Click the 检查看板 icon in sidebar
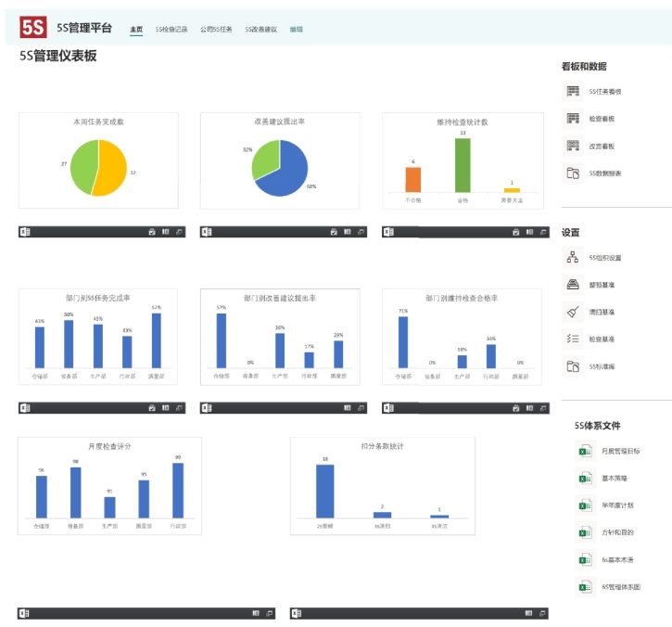This screenshot has width=672, height=627. coord(573,119)
